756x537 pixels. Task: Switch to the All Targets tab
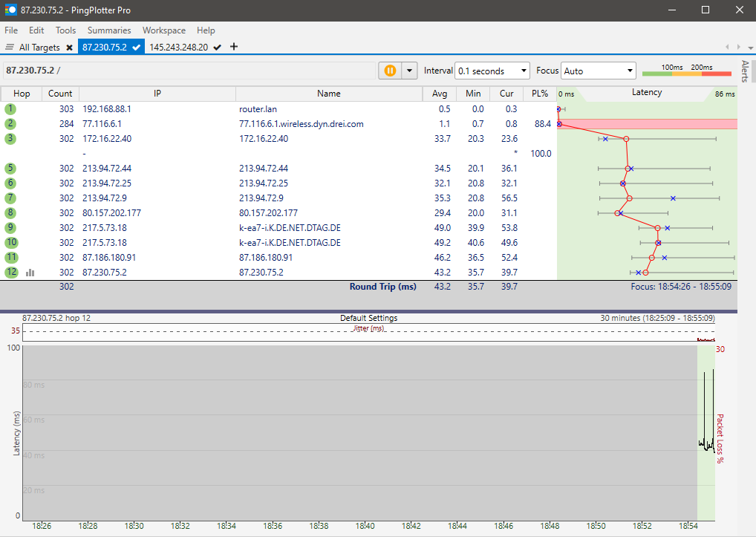click(x=39, y=48)
